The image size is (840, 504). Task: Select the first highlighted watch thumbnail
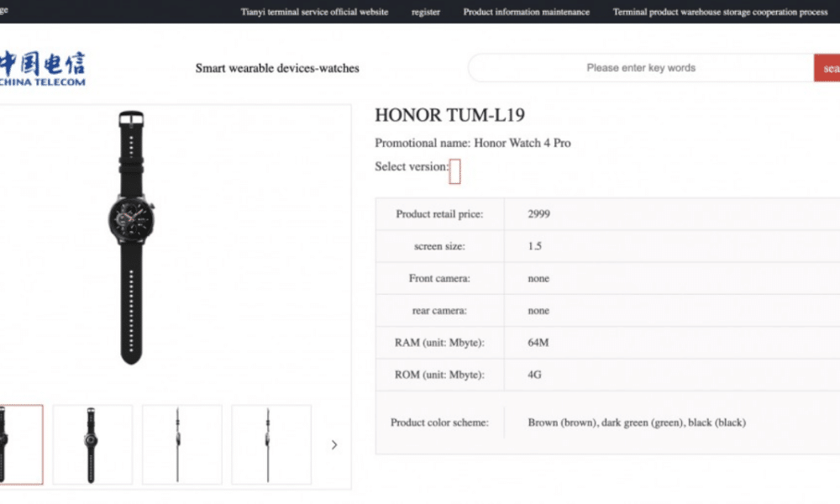click(x=21, y=444)
